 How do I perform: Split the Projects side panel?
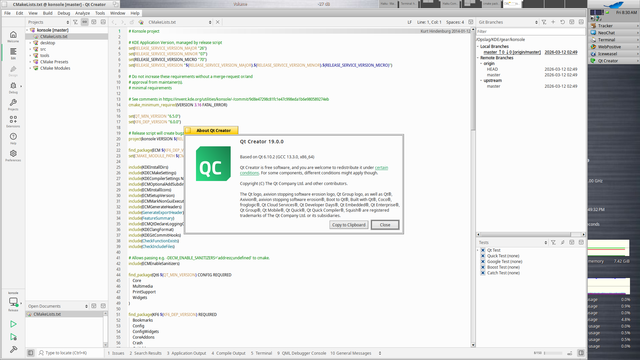click(x=94, y=22)
